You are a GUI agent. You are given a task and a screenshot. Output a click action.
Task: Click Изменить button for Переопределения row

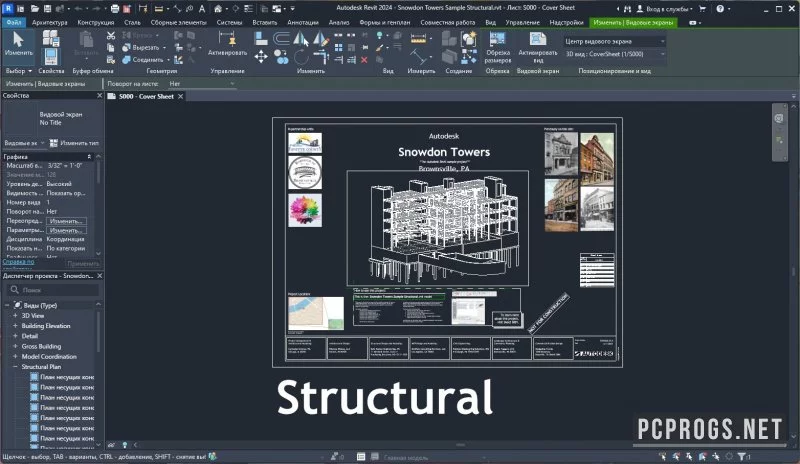(66, 221)
